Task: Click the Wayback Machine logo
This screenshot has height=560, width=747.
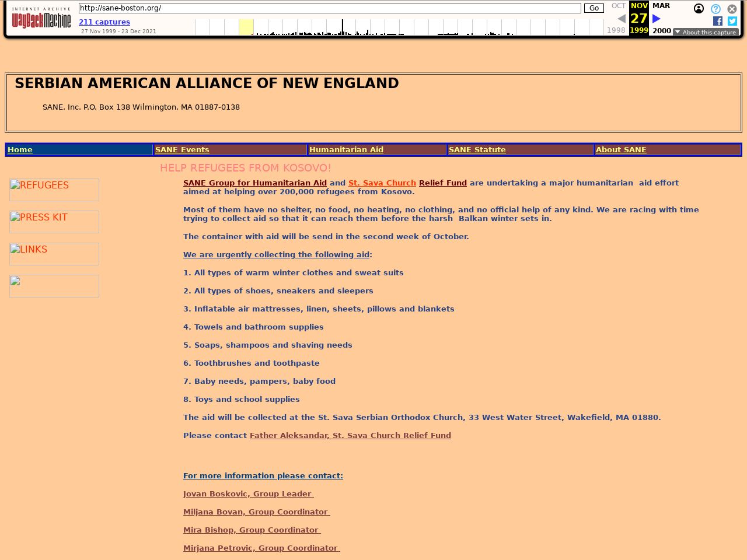Action: coord(41,19)
